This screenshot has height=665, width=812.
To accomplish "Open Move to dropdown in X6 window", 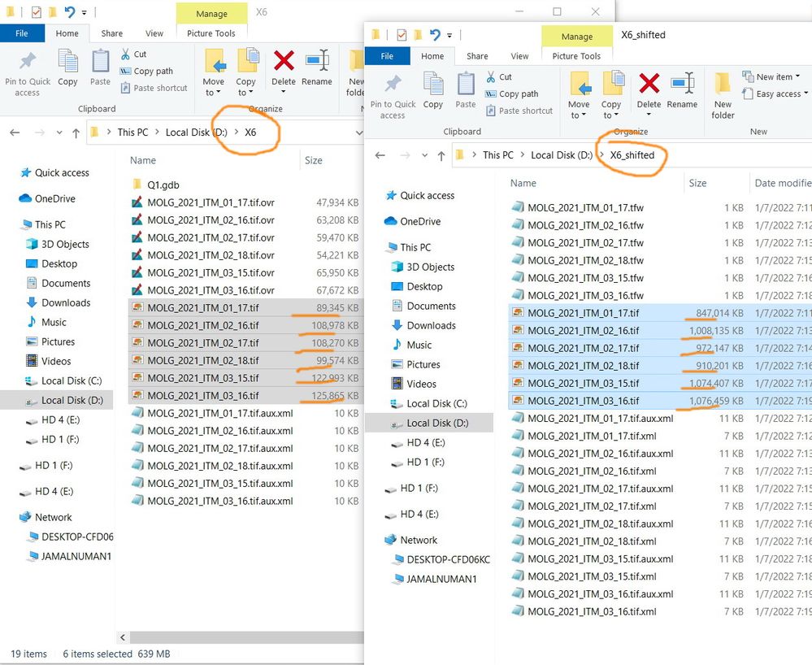I will (213, 72).
